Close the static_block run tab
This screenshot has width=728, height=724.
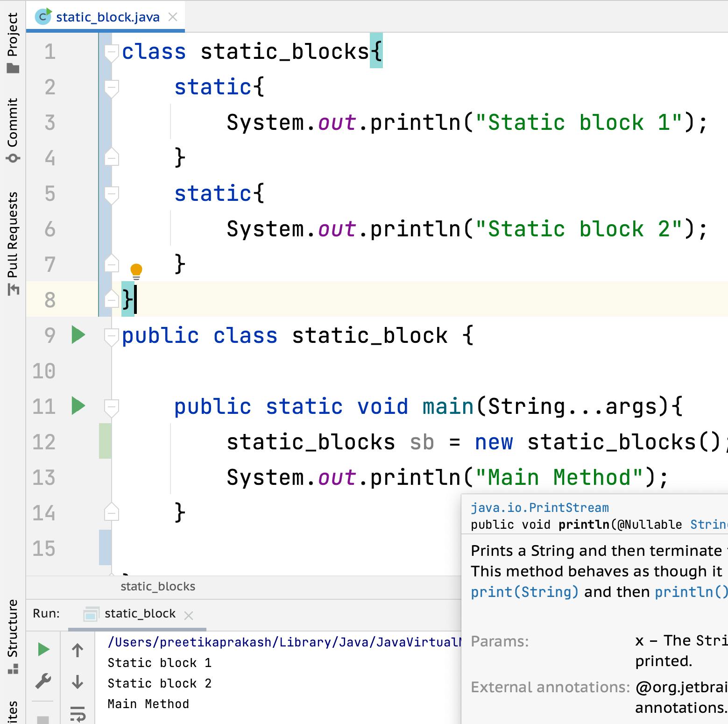[189, 616]
